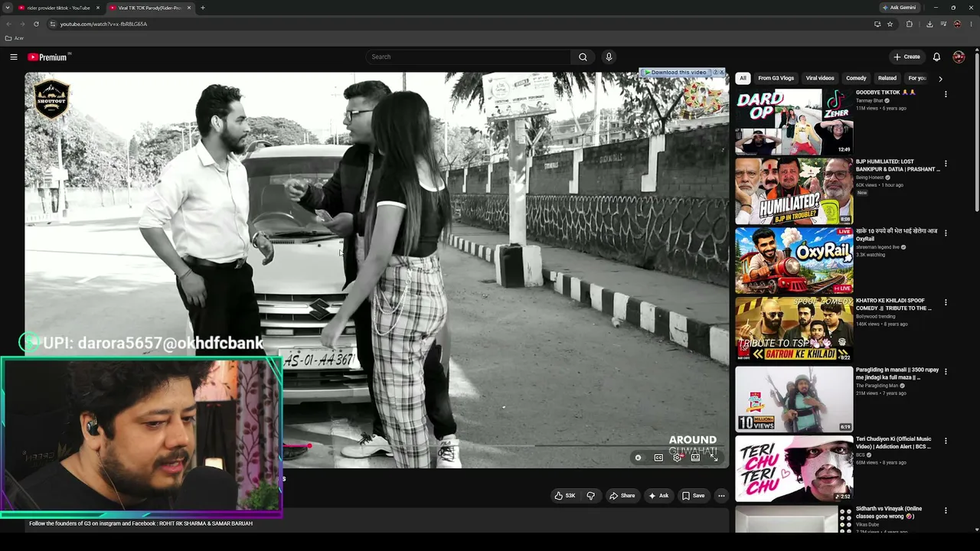980x551 pixels.
Task: Go back in browser history
Action: [8, 24]
